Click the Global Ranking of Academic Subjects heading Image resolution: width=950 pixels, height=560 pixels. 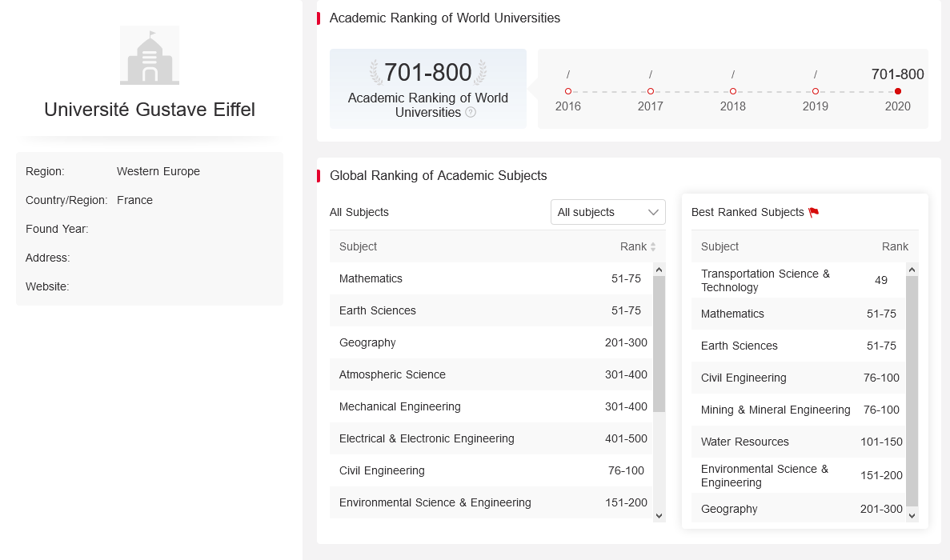coord(438,175)
